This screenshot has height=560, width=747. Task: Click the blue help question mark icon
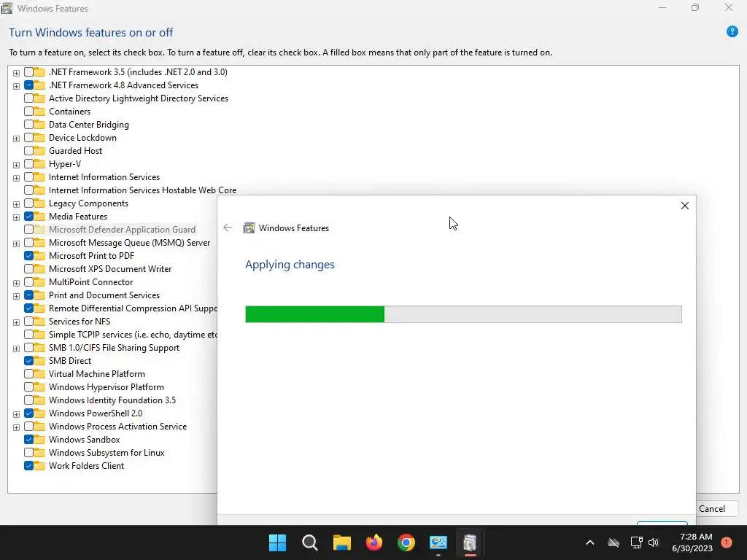pyautogui.click(x=732, y=32)
